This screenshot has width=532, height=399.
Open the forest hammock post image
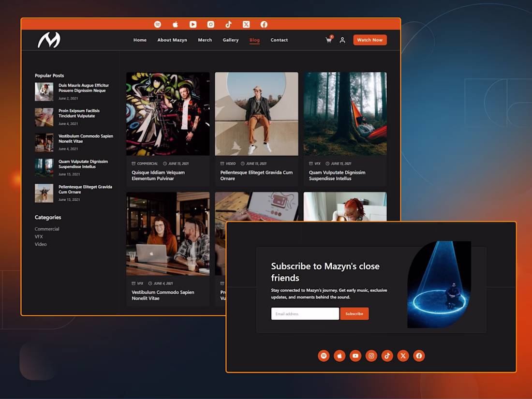(x=345, y=114)
